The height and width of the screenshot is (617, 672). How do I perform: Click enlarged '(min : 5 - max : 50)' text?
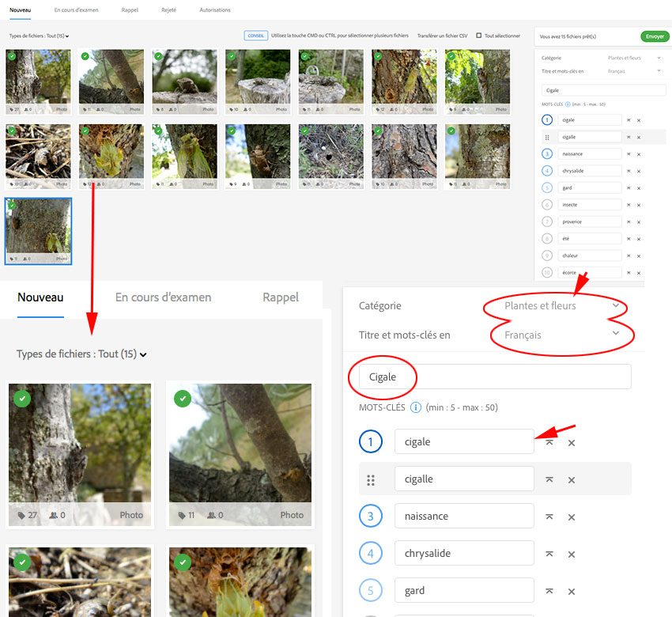pos(462,407)
